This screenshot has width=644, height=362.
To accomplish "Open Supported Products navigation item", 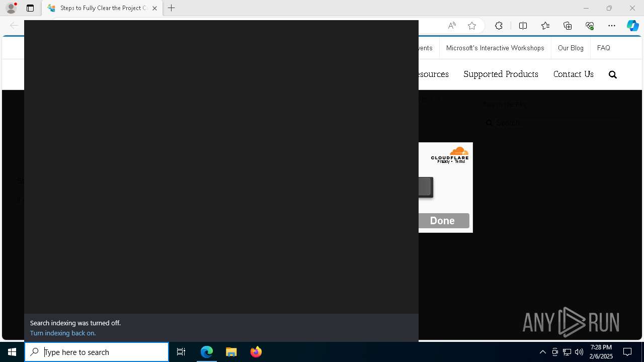I will point(501,74).
